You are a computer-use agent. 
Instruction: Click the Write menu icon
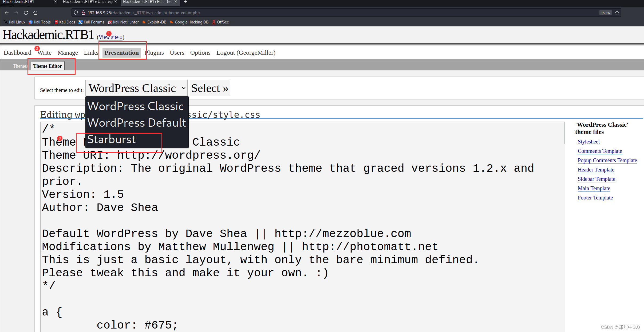click(x=45, y=53)
